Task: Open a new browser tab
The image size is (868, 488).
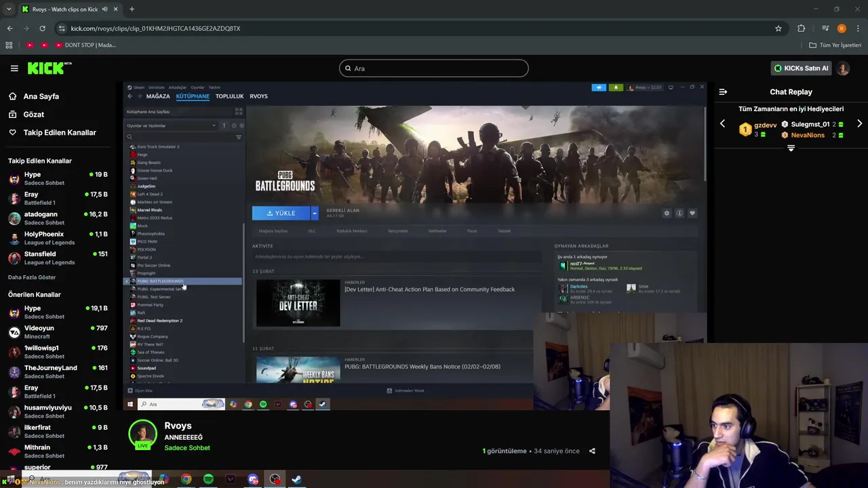Action: pos(132,9)
